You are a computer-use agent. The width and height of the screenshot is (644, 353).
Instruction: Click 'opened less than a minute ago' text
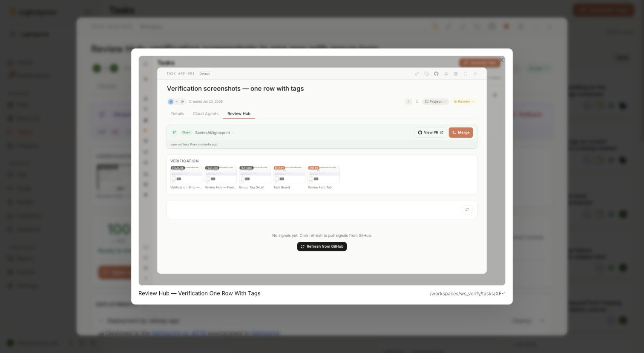pyautogui.click(x=194, y=145)
